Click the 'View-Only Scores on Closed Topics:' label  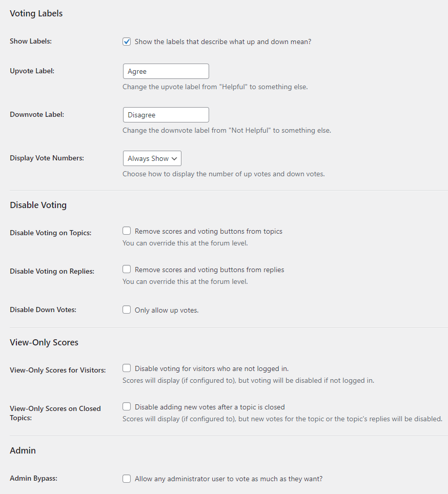point(55,413)
